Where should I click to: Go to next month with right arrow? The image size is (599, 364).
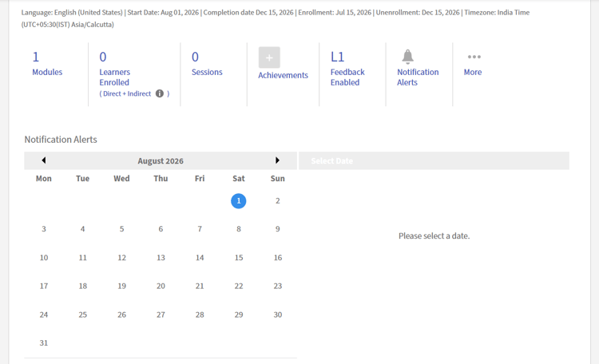click(277, 160)
